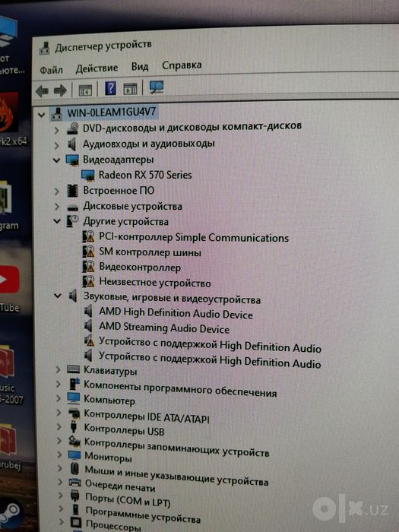399x532 pixels.
Task: Click the Другие устройства question icon
Action: tap(73, 221)
